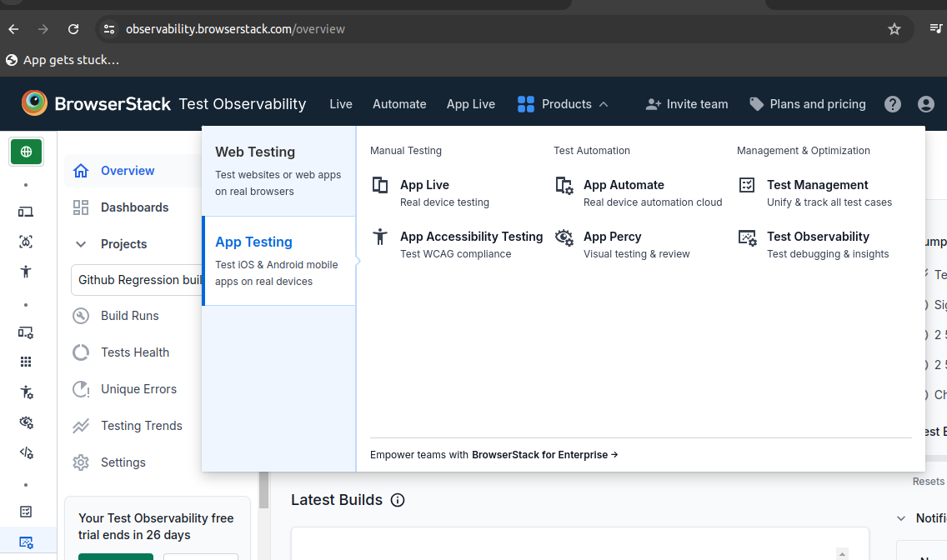The width and height of the screenshot is (947, 560).
Task: Open code-brackets-with-gear icon in left rail
Action: (x=26, y=452)
